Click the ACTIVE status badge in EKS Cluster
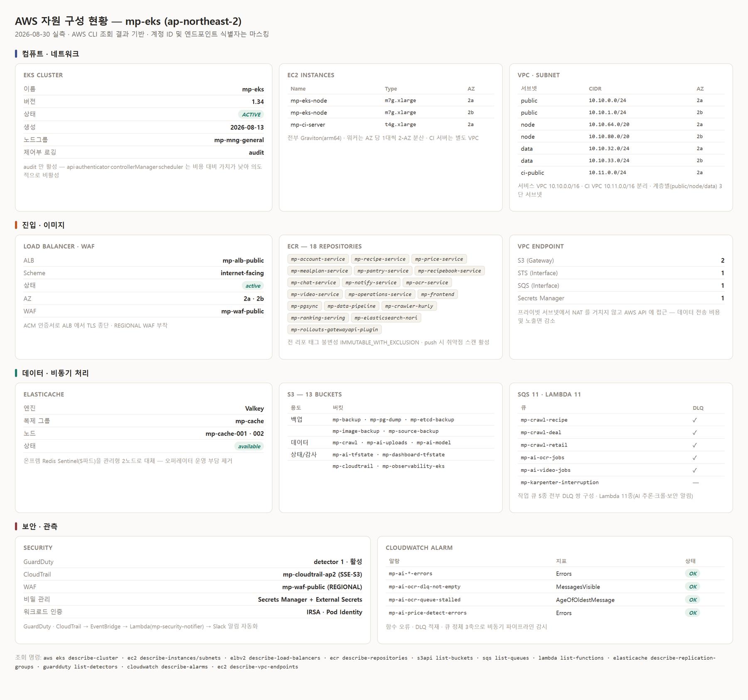This screenshot has height=700, width=748. tap(251, 114)
